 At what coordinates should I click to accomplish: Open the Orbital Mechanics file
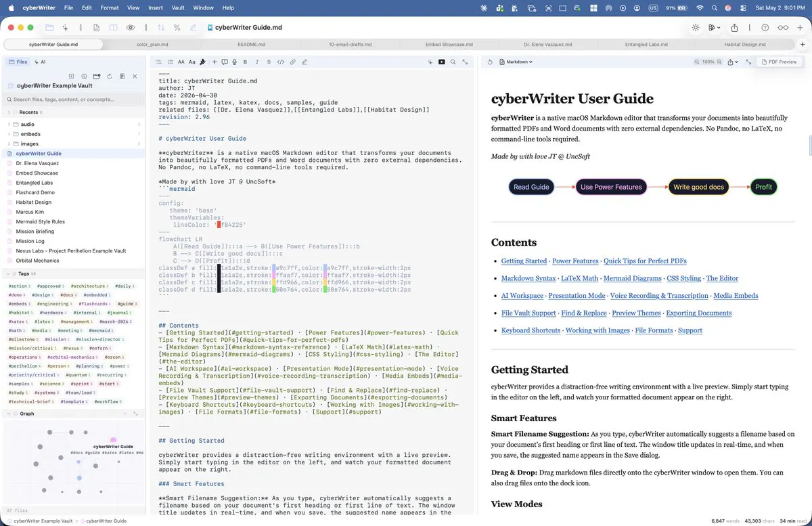pyautogui.click(x=38, y=260)
